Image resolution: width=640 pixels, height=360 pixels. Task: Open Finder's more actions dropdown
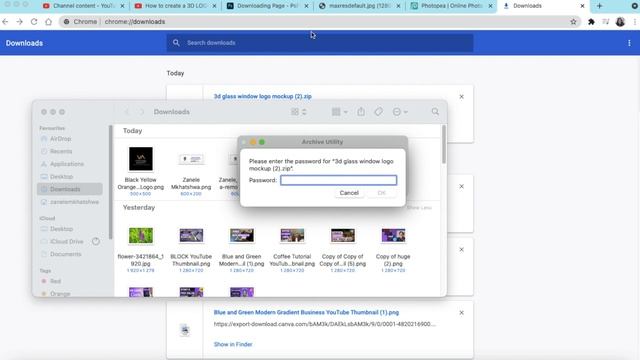coord(400,112)
